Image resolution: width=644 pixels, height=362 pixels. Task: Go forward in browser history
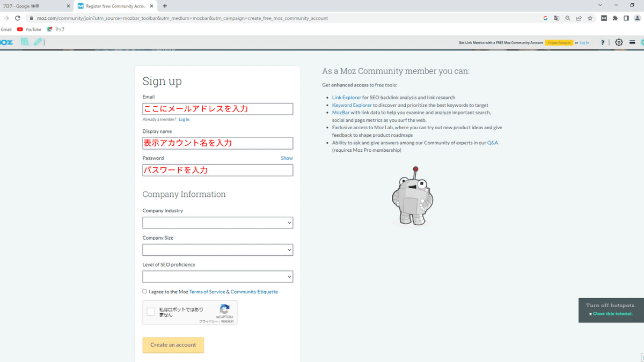[6, 18]
